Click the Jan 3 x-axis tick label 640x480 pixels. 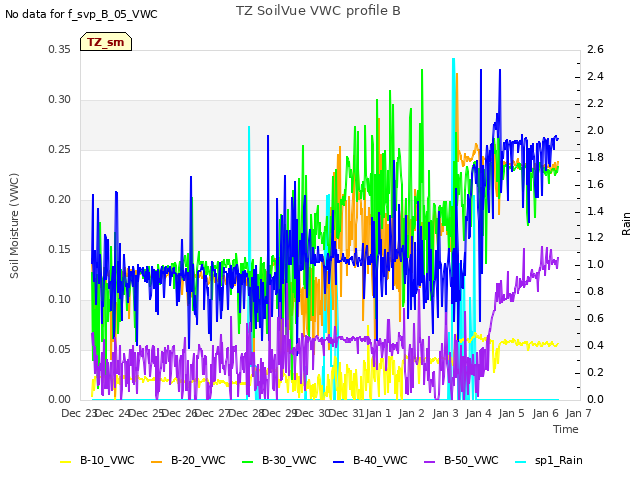tap(445, 413)
